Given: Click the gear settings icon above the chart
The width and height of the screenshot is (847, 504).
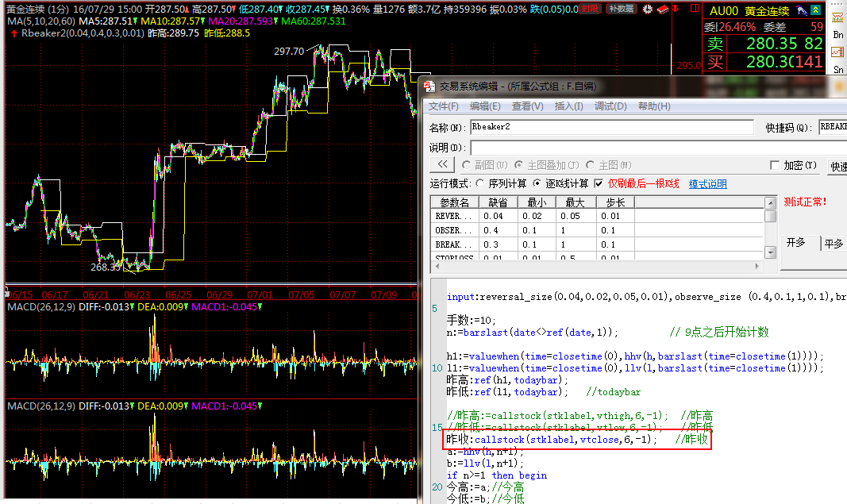Looking at the screenshot, I should click(647, 9).
